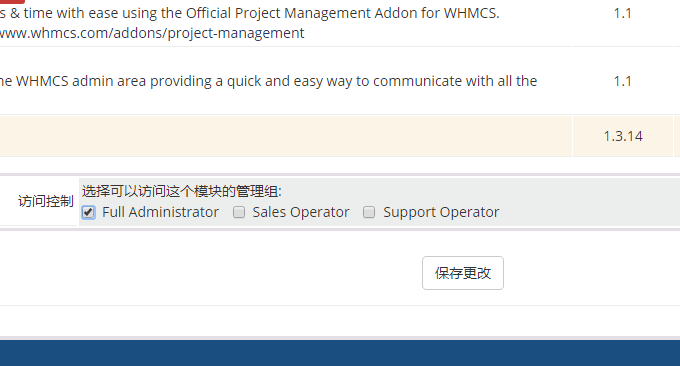The width and height of the screenshot is (680, 366).
Task: Click the Full Administrator label text
Action: 160,212
